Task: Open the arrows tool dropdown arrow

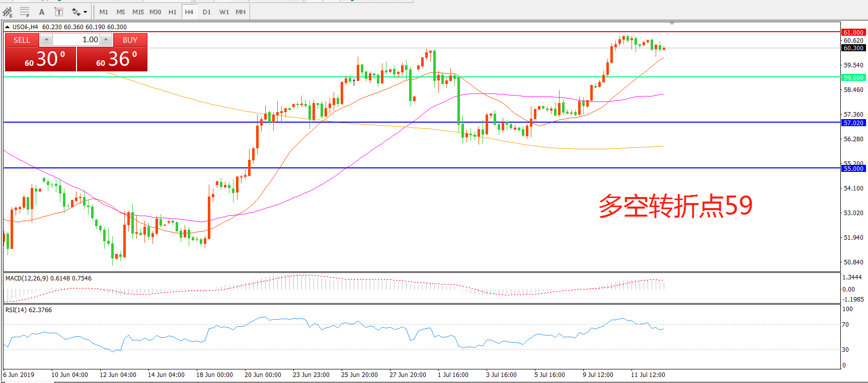Action: [85, 12]
